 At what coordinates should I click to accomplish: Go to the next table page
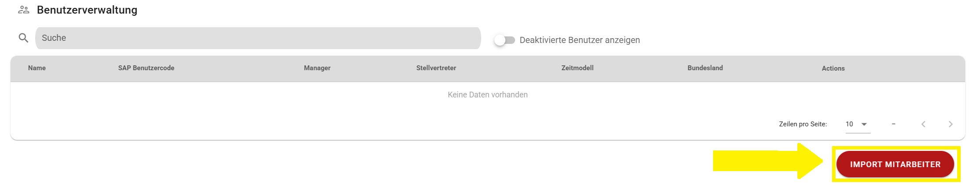pos(951,124)
